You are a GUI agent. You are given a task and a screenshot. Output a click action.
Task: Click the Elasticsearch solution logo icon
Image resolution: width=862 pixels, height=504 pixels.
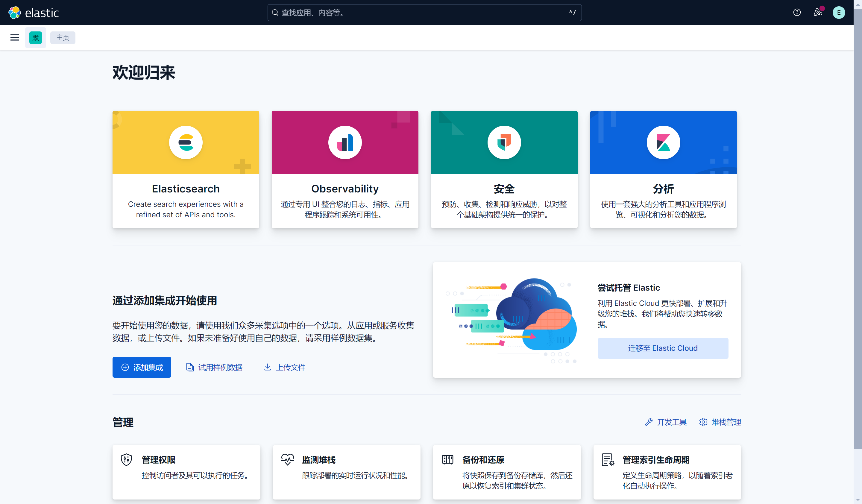pos(186,142)
